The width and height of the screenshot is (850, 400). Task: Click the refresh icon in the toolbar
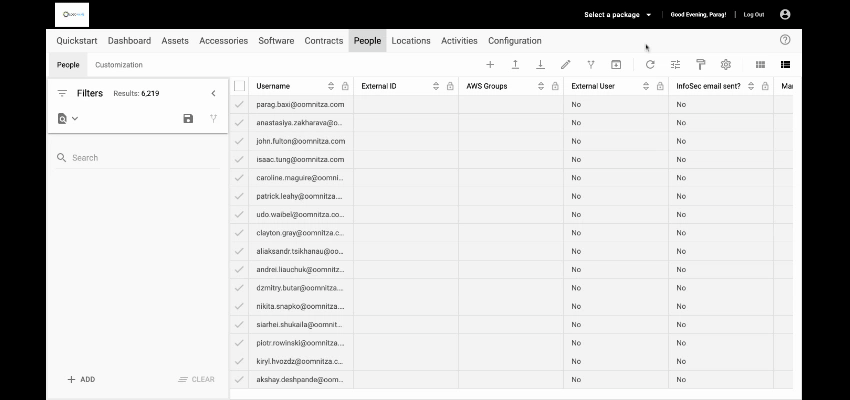coord(650,65)
